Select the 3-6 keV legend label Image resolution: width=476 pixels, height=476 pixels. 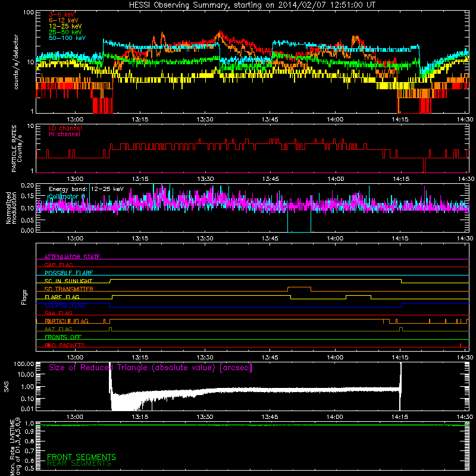(62, 14)
